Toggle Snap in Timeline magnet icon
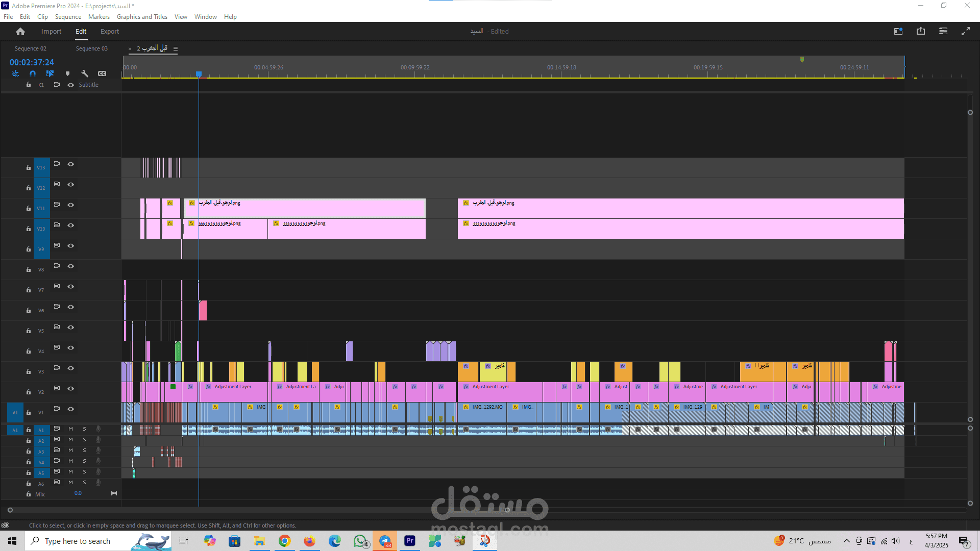 [x=33, y=73]
